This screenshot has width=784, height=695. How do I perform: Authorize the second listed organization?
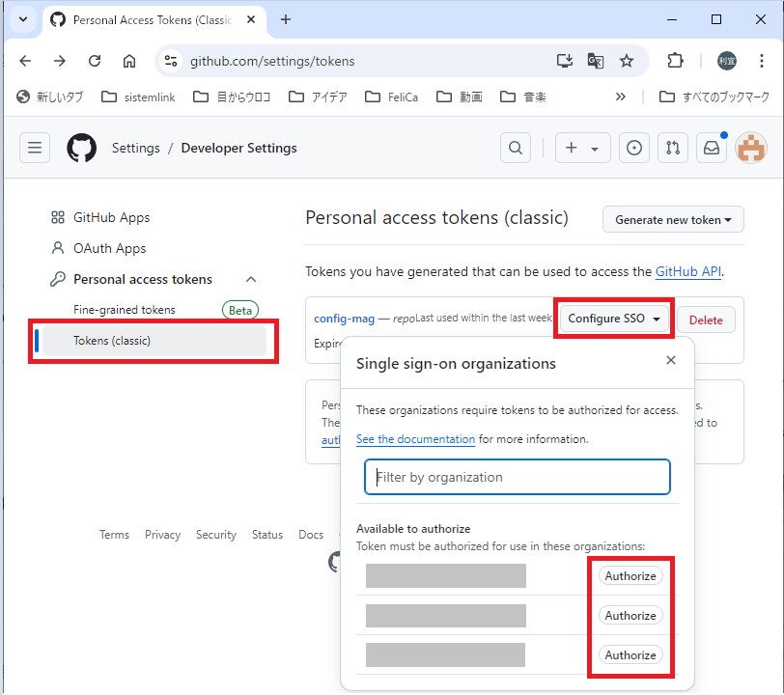point(630,616)
